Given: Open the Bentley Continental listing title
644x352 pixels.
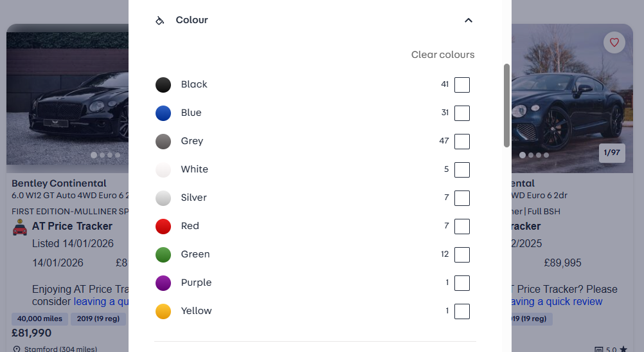Looking at the screenshot, I should coord(59,183).
